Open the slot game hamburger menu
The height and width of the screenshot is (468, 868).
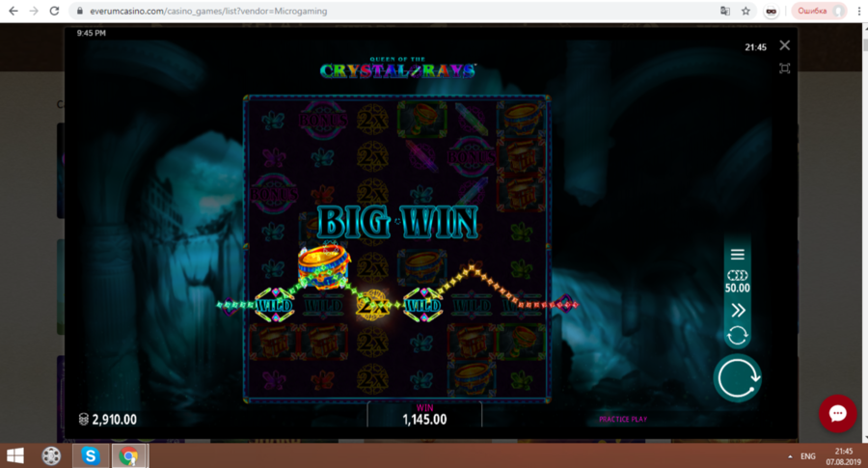[x=737, y=255]
